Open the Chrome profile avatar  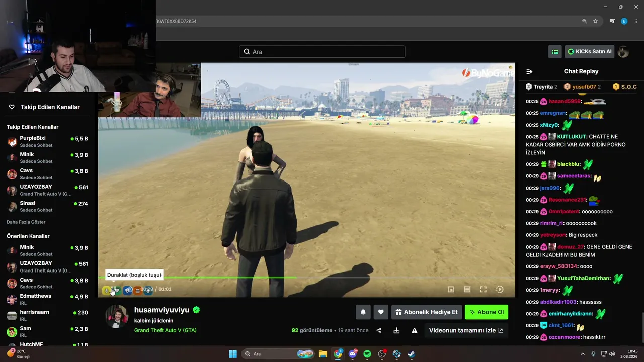tap(624, 21)
